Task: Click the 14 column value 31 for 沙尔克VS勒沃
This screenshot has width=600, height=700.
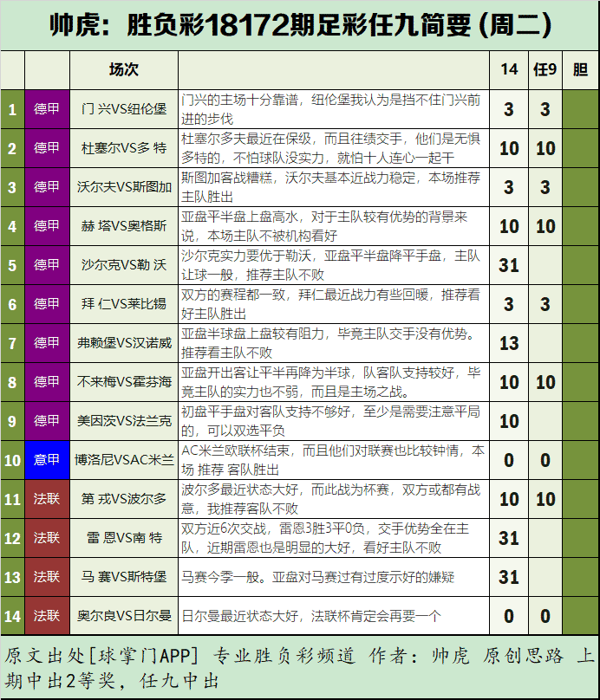Action: pyautogui.click(x=509, y=265)
